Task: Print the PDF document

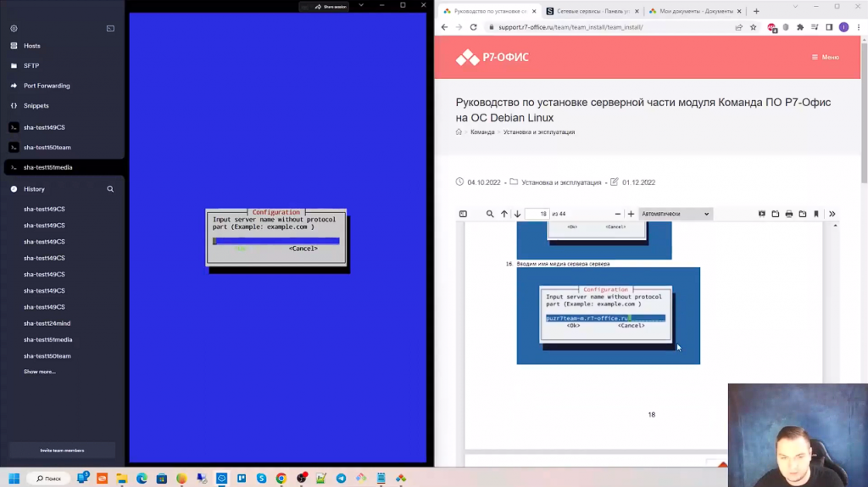Action: pyautogui.click(x=789, y=214)
